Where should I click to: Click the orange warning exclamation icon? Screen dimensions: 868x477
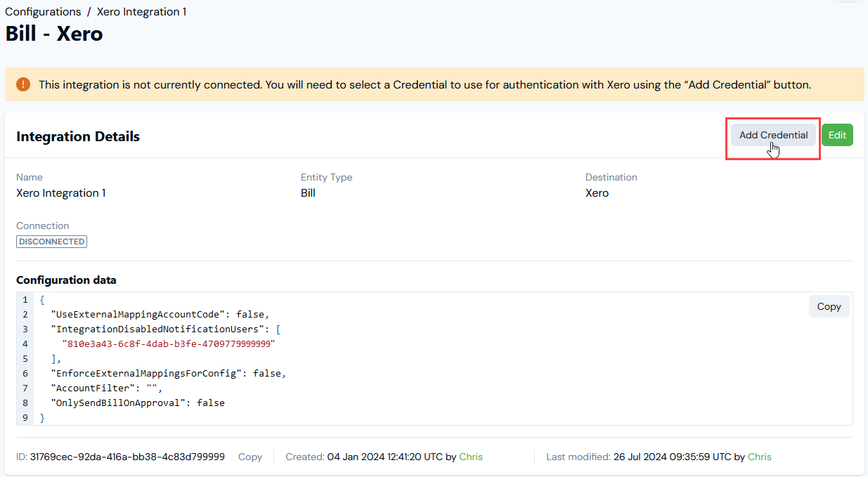point(22,84)
